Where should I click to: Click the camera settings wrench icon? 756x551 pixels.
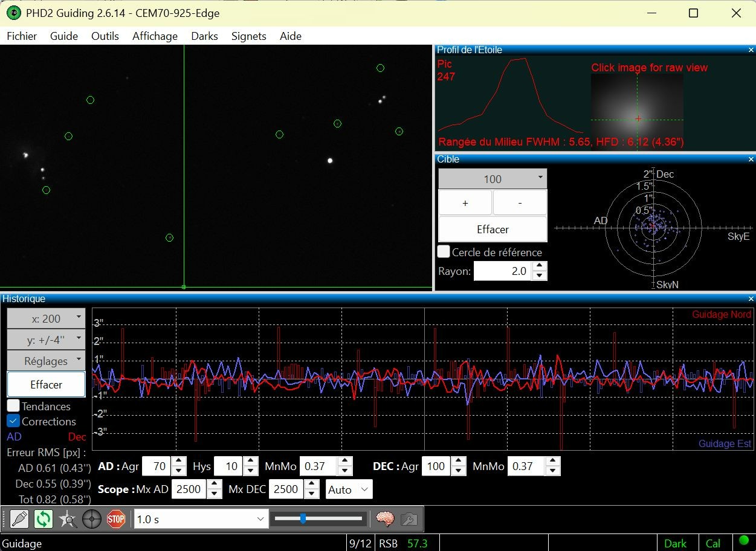(409, 519)
